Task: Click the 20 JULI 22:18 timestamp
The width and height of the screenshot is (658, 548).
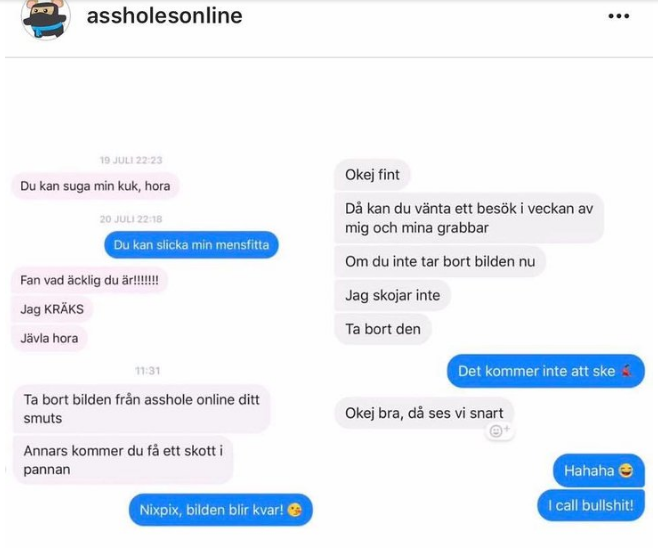Action: coord(131,219)
